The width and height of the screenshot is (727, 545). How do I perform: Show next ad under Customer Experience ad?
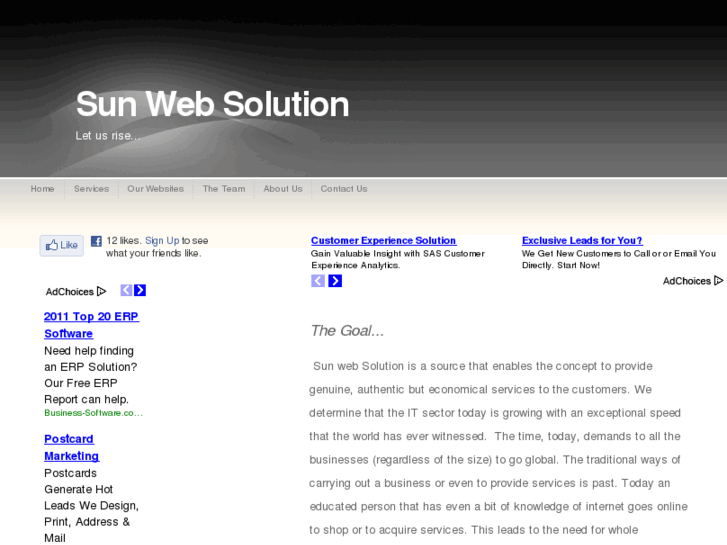[x=335, y=281]
